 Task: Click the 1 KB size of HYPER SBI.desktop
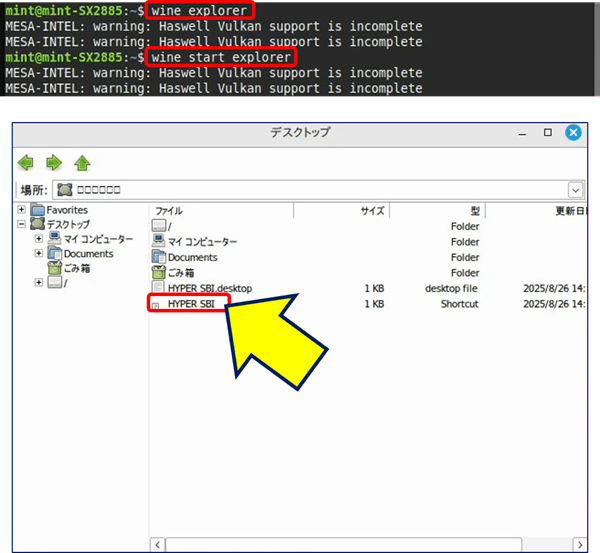374,288
